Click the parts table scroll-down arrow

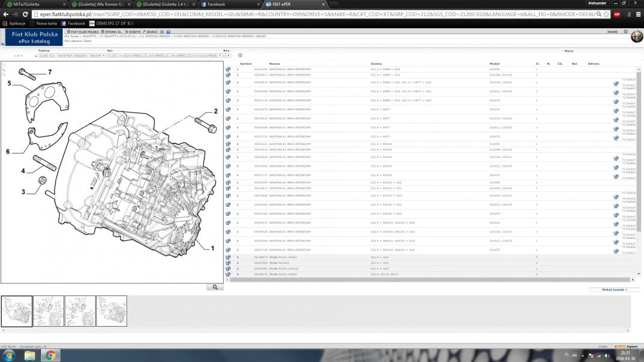[639, 274]
